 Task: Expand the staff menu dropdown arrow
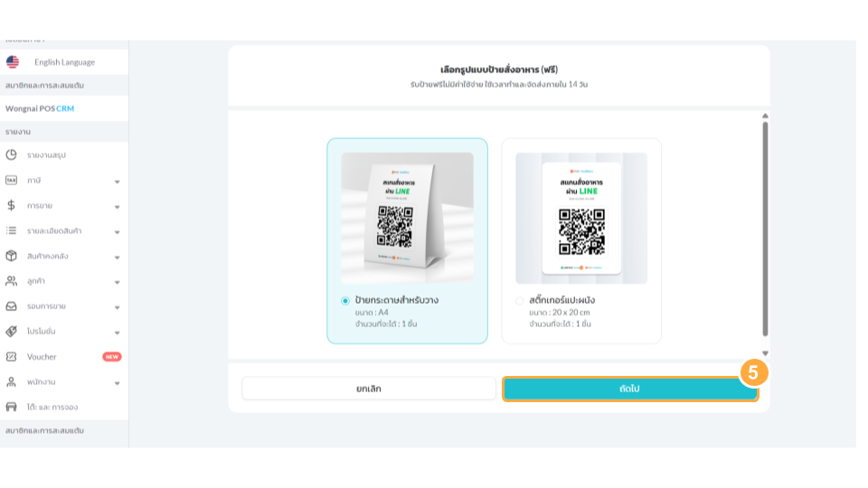click(x=118, y=383)
